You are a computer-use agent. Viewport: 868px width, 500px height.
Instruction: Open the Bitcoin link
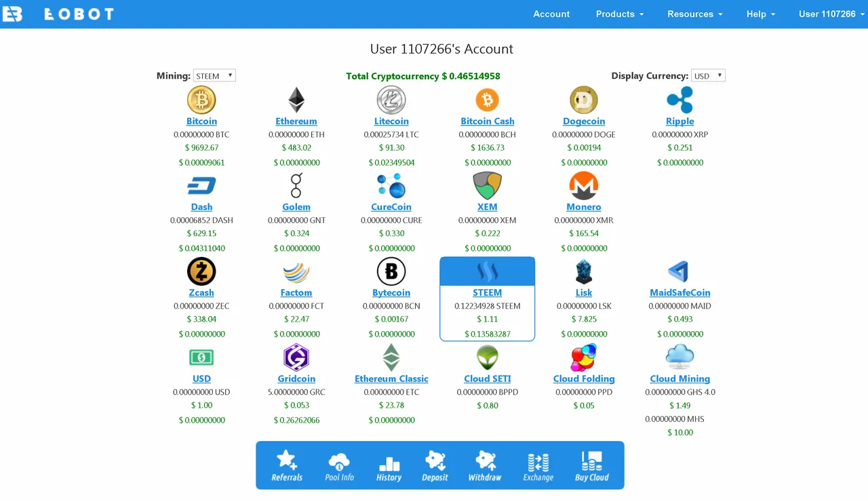tap(201, 121)
